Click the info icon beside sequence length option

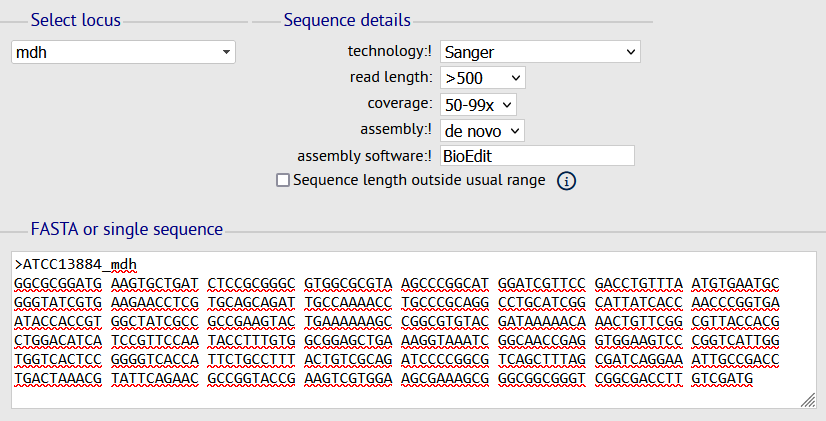tap(567, 181)
